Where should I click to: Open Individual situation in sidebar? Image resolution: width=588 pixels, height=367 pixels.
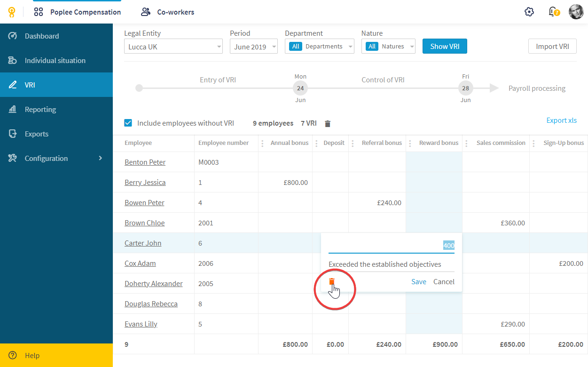click(x=56, y=60)
